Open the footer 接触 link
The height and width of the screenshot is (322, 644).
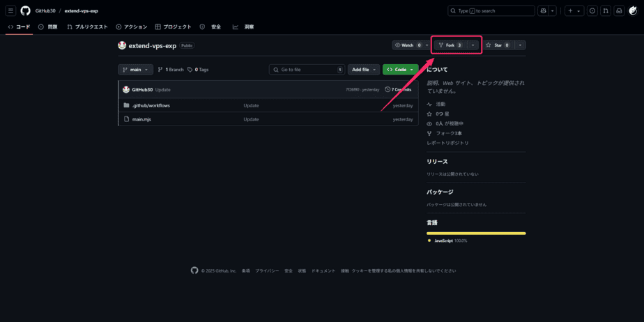344,271
